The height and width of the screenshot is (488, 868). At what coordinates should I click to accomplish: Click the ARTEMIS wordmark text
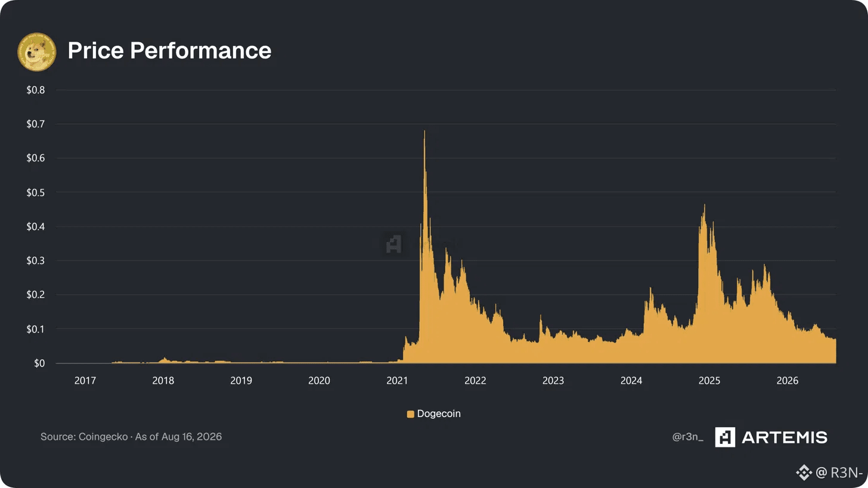coord(785,437)
